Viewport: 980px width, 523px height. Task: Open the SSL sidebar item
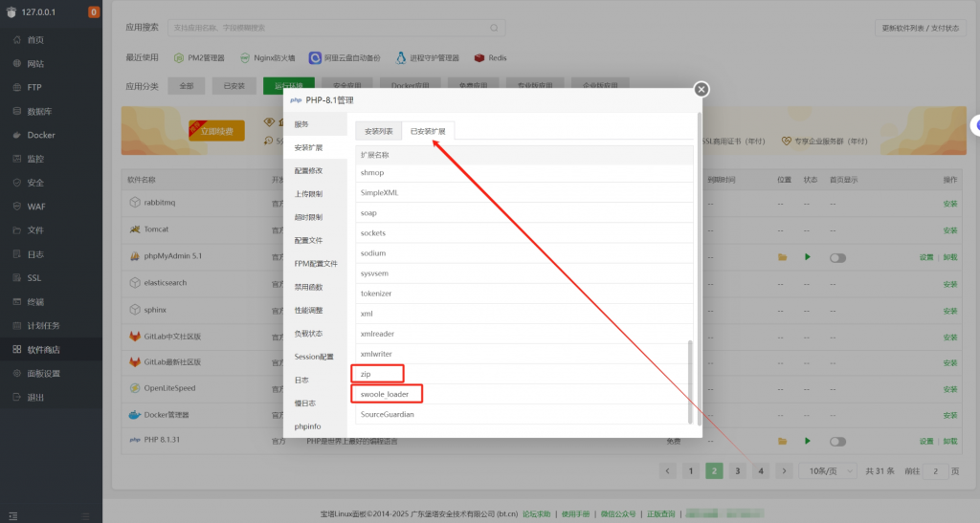coord(33,277)
